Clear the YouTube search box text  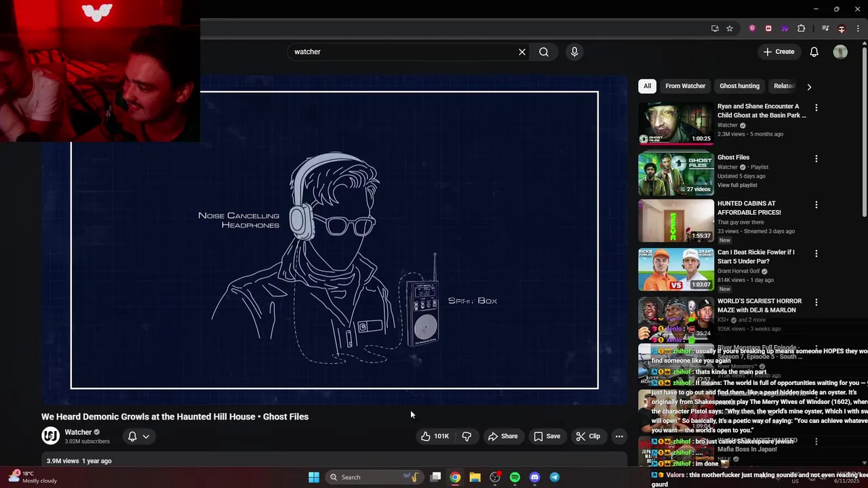tap(522, 52)
